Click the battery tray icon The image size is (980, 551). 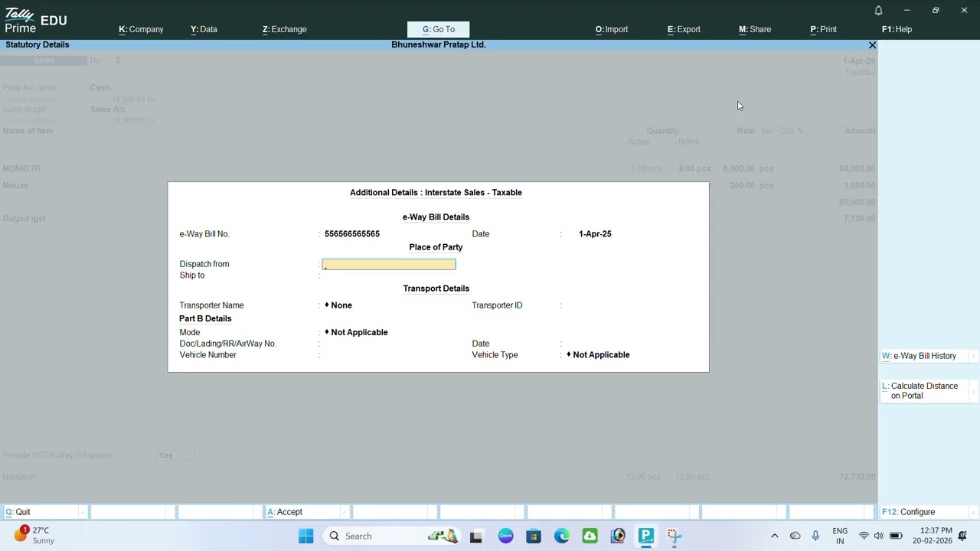pyautogui.click(x=896, y=536)
